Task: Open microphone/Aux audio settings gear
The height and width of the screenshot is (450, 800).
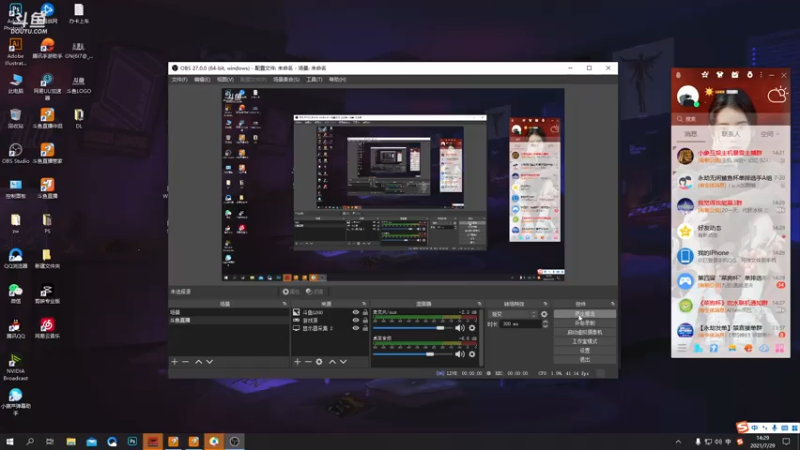Action: coord(472,328)
